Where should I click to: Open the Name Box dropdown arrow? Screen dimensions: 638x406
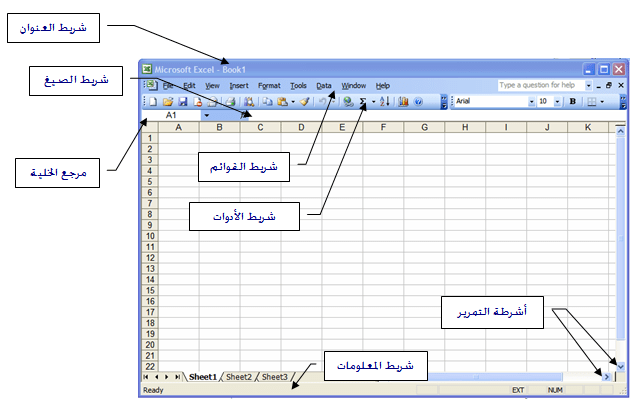[207, 116]
